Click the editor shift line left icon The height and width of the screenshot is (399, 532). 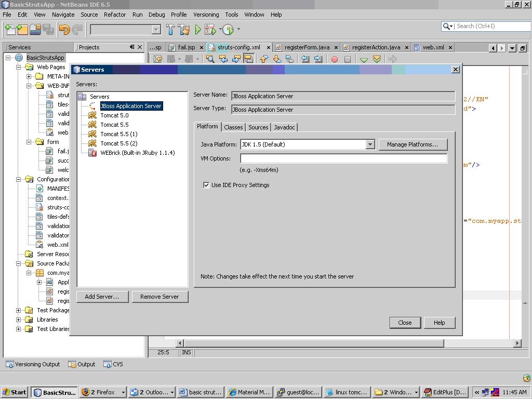pyautogui.click(x=305, y=59)
